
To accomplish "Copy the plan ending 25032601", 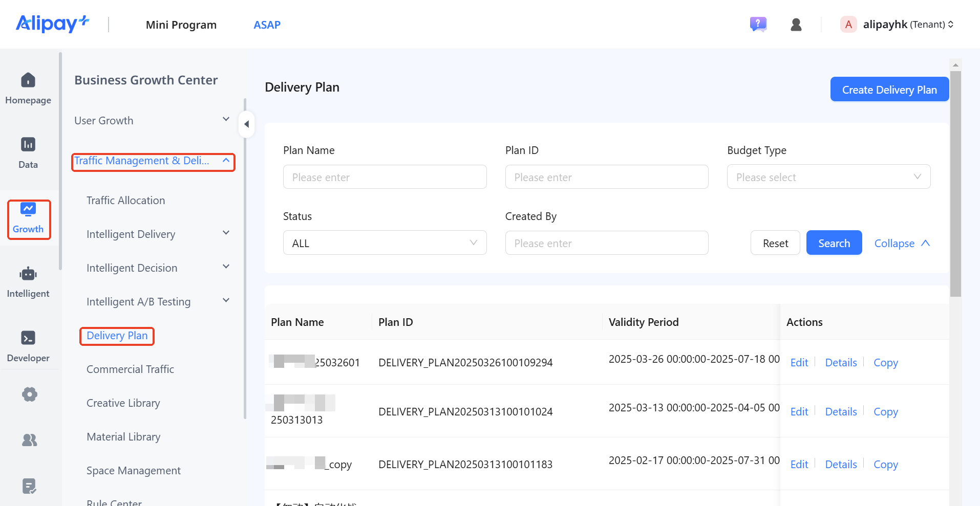I will pos(886,362).
